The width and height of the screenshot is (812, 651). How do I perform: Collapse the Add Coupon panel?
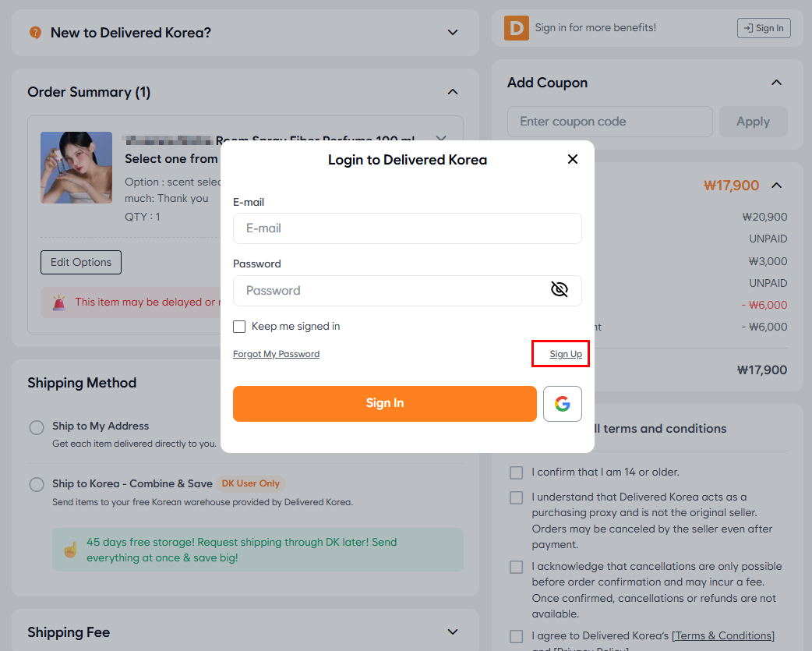point(776,83)
